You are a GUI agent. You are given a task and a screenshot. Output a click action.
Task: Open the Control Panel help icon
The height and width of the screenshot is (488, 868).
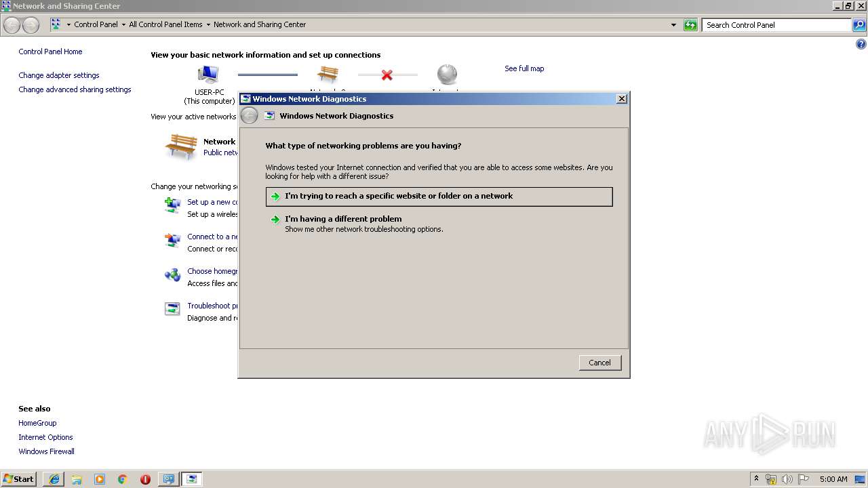[861, 45]
